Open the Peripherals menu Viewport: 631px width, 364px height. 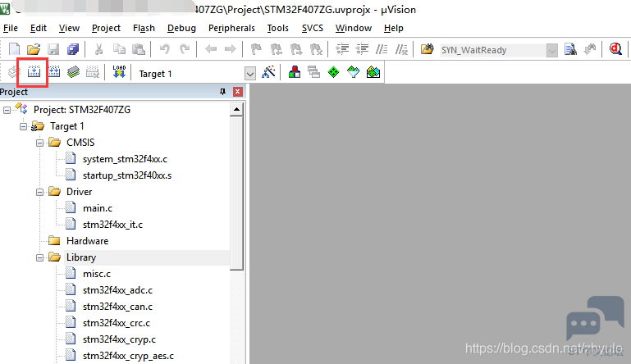[231, 28]
